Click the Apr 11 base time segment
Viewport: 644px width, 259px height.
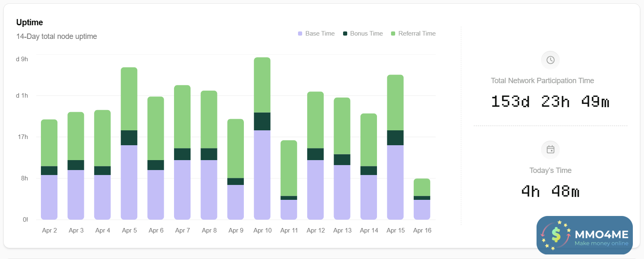pyautogui.click(x=289, y=210)
